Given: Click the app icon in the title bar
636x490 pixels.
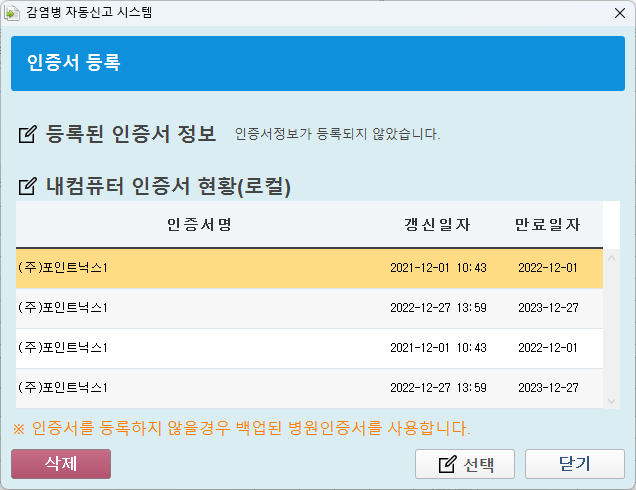Looking at the screenshot, I should click(13, 14).
